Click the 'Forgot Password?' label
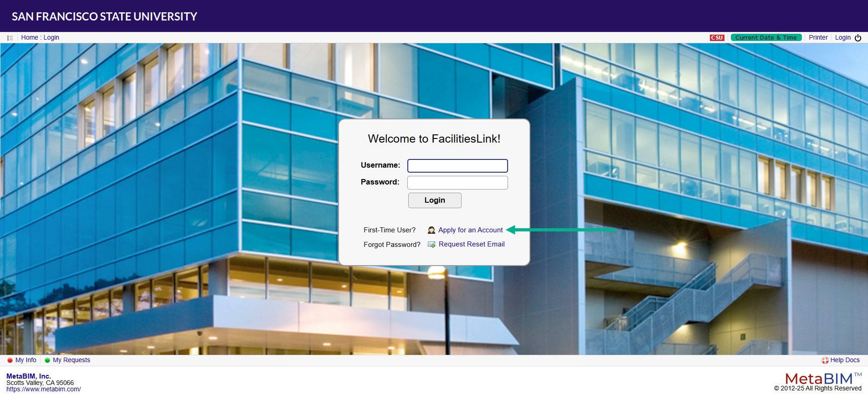 click(392, 245)
